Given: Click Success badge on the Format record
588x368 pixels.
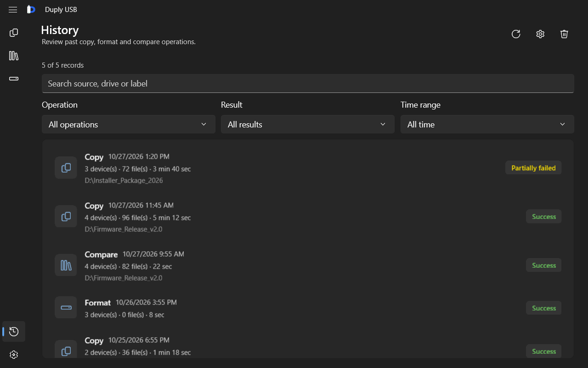Looking at the screenshot, I should click(x=544, y=308).
